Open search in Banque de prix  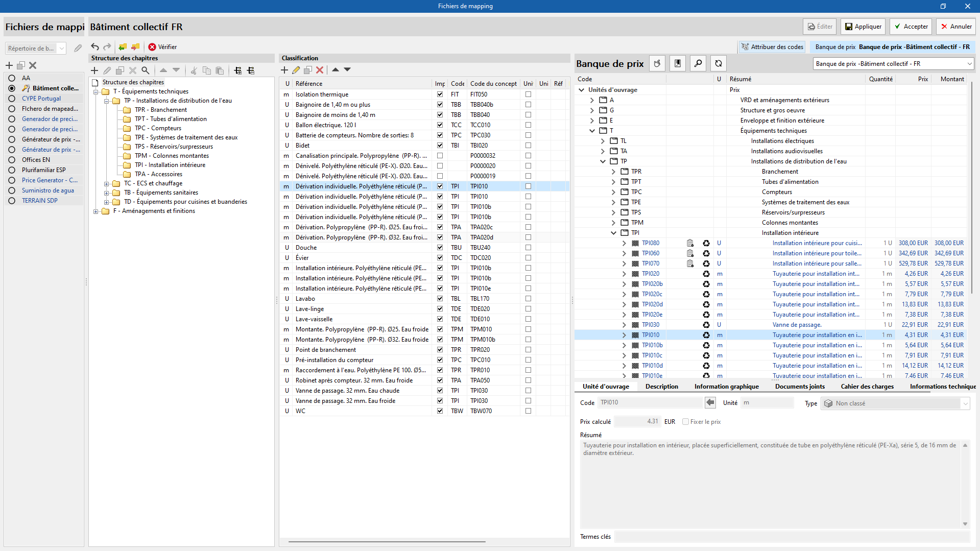(698, 63)
